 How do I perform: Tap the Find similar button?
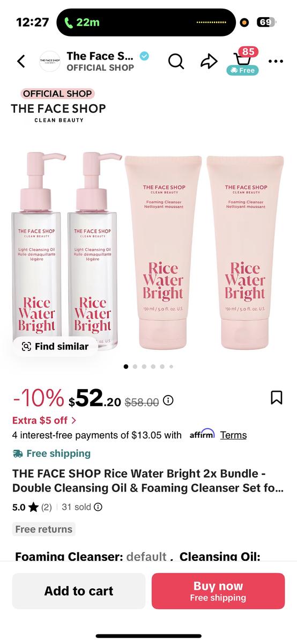point(55,346)
